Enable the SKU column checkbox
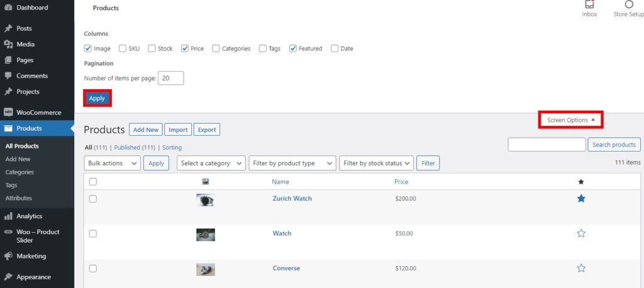Viewport: 644px width, 288px height. click(123, 48)
